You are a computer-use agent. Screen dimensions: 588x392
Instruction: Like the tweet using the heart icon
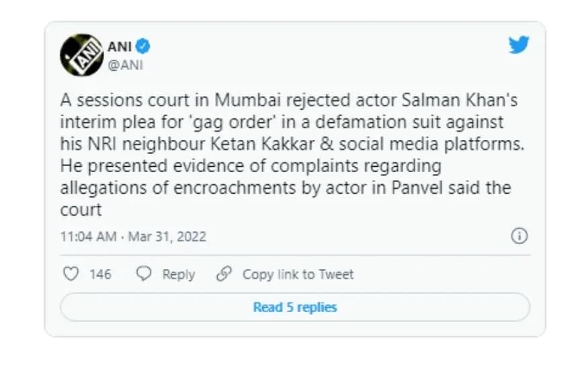pyautogui.click(x=71, y=274)
